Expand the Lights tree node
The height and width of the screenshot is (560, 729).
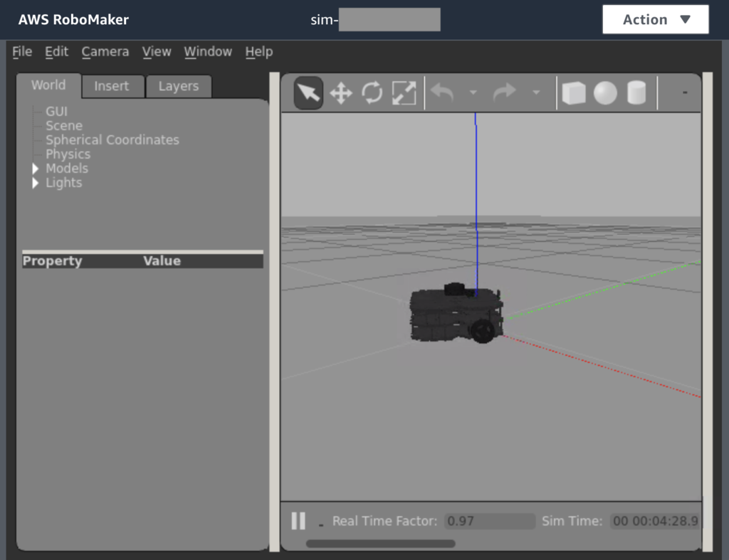pos(36,183)
